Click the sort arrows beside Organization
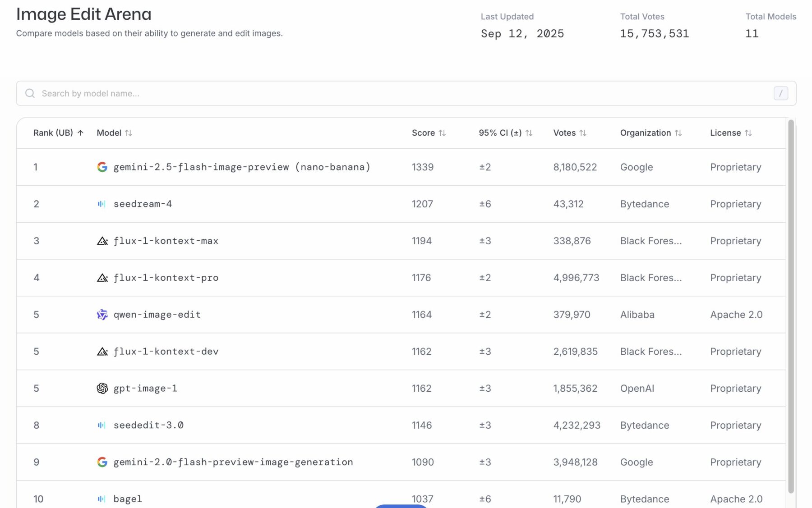This screenshot has width=812, height=508. pos(678,133)
